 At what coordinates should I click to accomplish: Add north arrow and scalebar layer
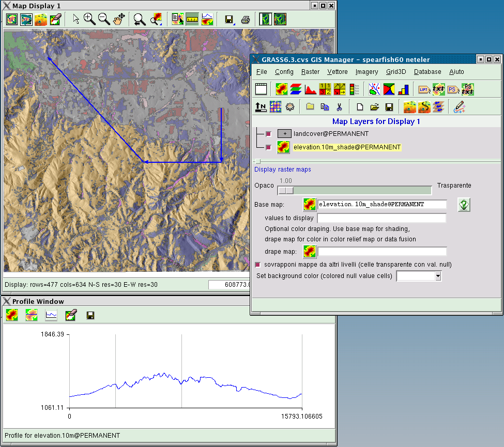(x=261, y=107)
